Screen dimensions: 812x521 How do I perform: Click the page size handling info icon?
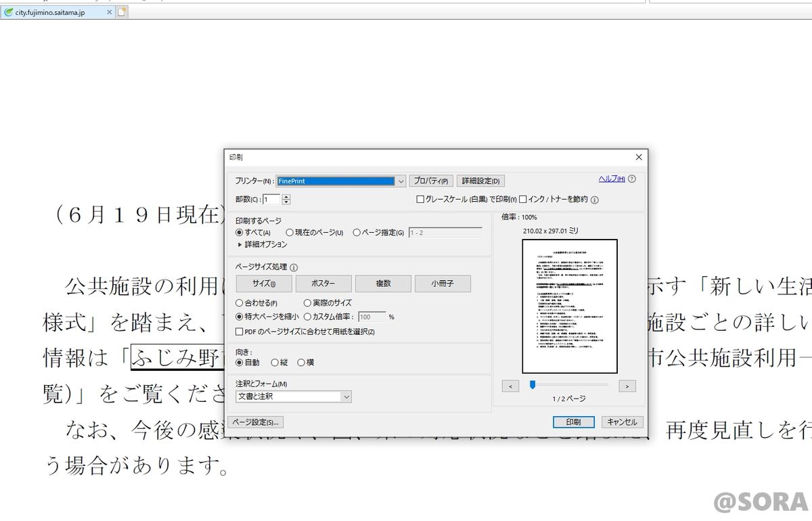294,267
